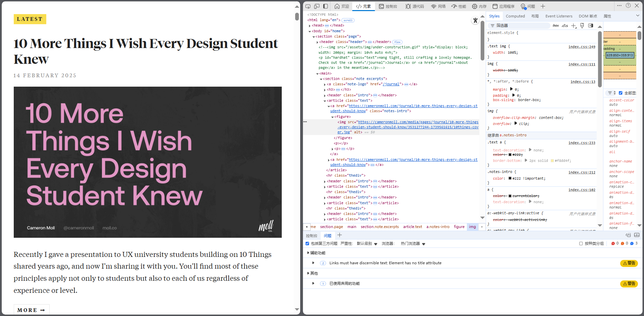Click the accessibility figure icon in DOM tree
The image size is (644, 316).
[475, 20]
